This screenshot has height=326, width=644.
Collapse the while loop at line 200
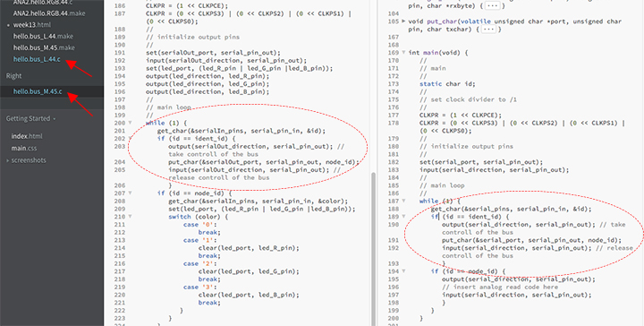pos(130,123)
